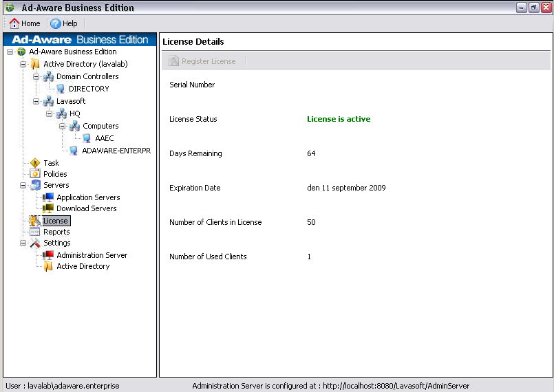Collapse the Computers node

pos(62,126)
